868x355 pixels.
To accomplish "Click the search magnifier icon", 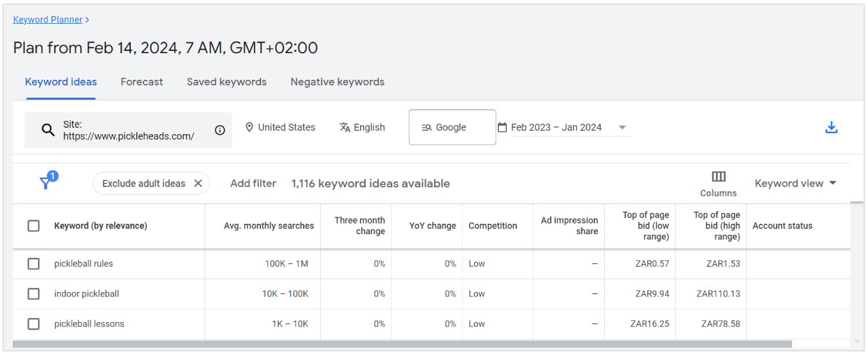I will [x=48, y=130].
